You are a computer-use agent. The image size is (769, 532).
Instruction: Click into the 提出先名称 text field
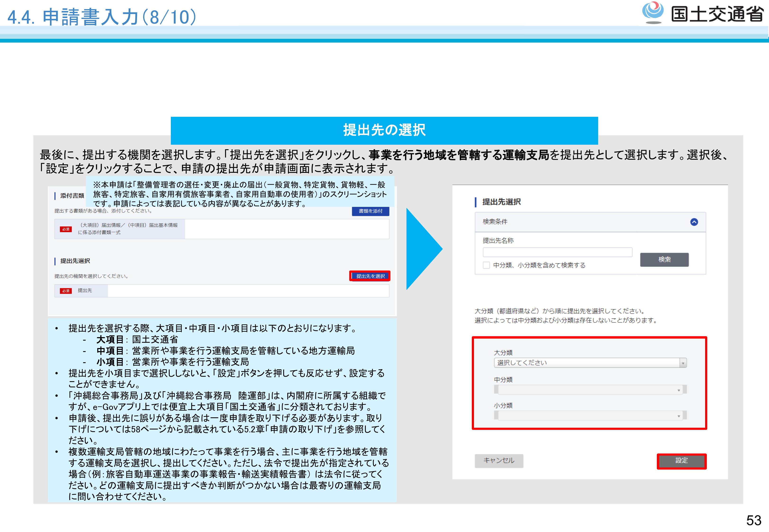557,252
